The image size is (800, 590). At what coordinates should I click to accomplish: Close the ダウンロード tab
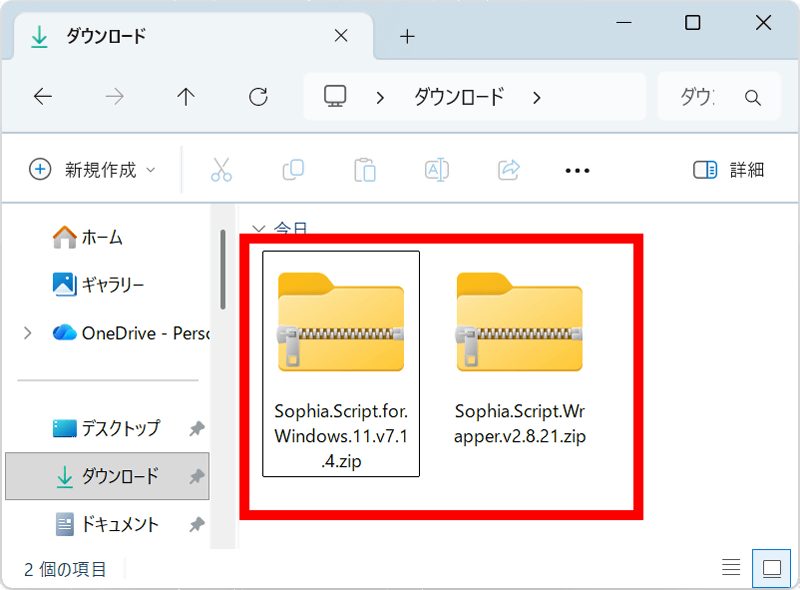[340, 36]
